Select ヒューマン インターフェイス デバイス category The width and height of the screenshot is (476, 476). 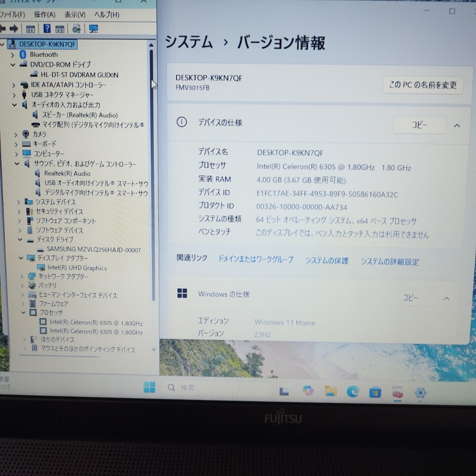pyautogui.click(x=78, y=295)
